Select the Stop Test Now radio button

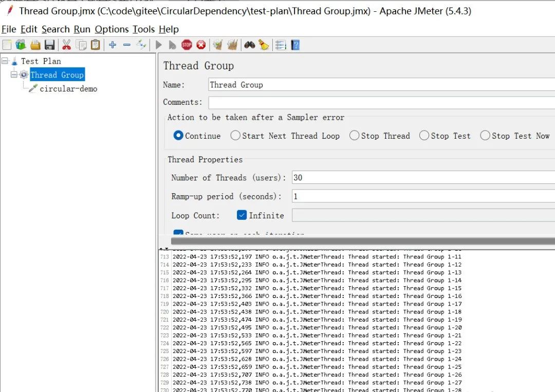pos(485,136)
